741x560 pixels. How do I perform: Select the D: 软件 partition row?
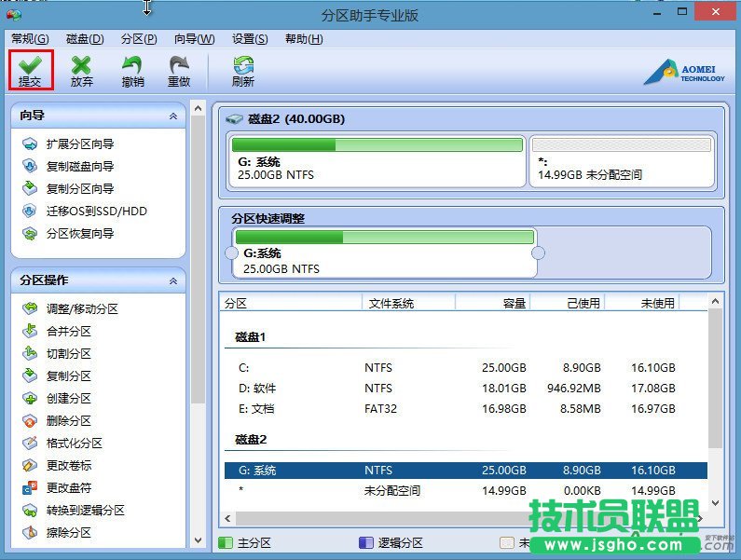coord(465,388)
